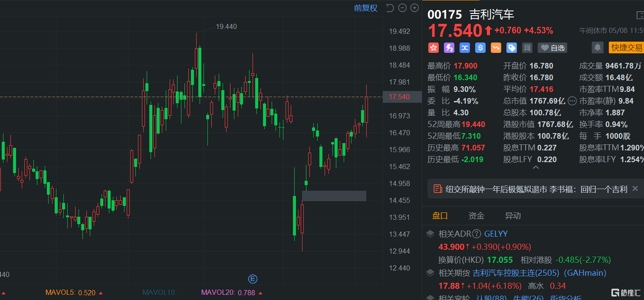Open the ADR help question mark icon
644x300 pixels.
476,234
